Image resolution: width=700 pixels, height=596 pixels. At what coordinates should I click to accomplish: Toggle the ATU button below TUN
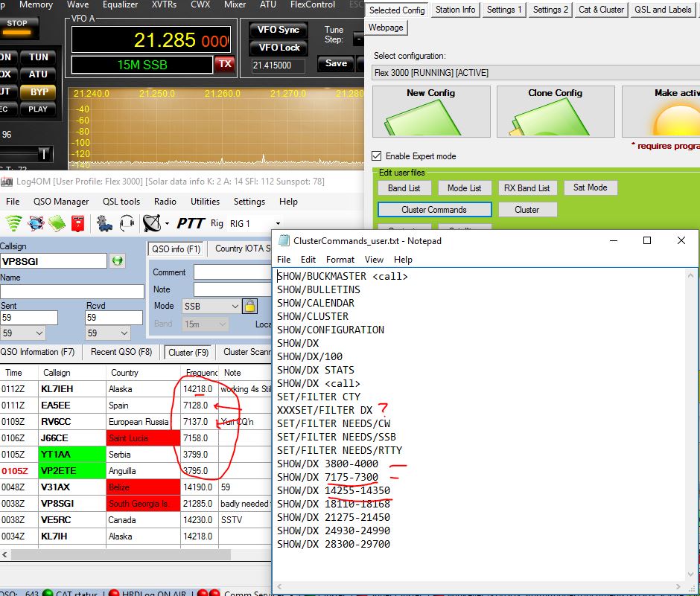pyautogui.click(x=39, y=74)
